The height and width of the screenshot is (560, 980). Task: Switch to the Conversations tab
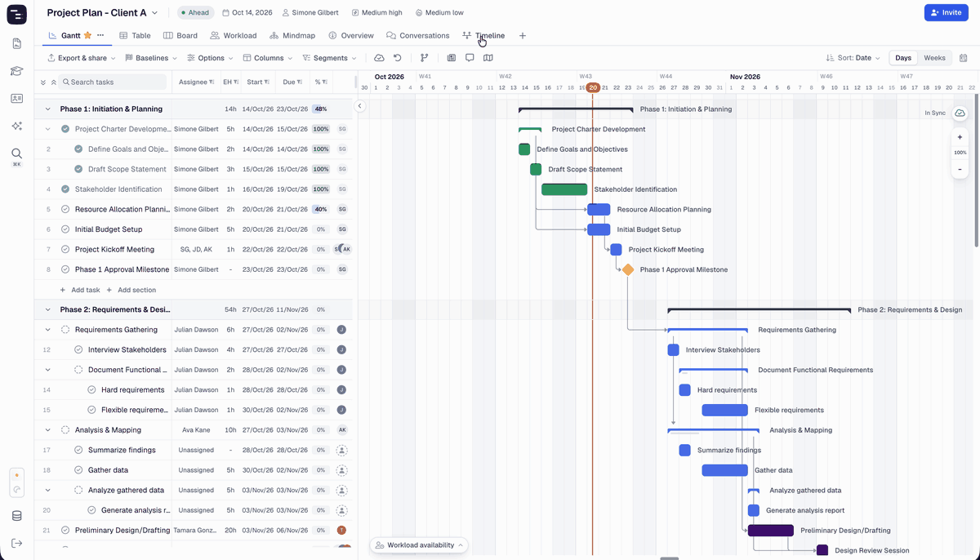tap(417, 36)
